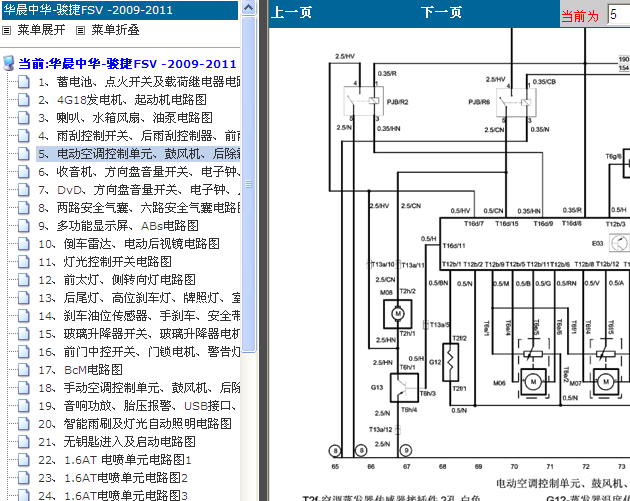Go to previous page with 上一页
630x501 pixels.
[x=291, y=12]
